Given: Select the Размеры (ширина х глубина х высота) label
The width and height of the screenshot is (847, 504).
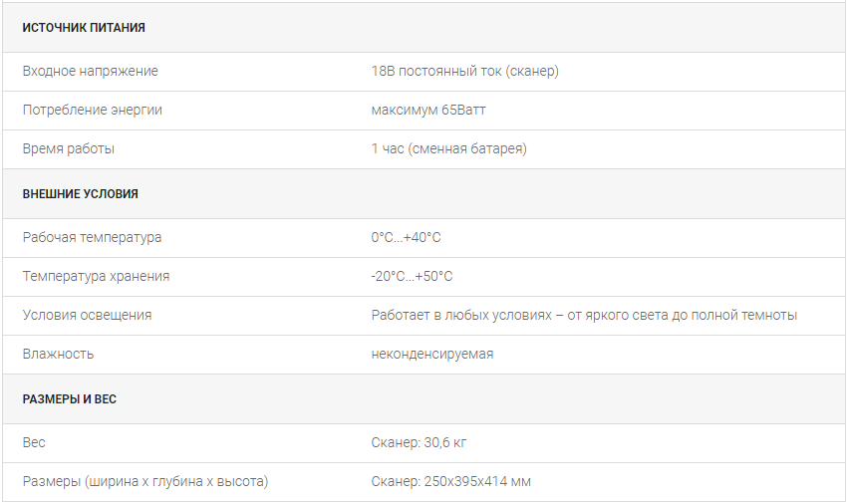Looking at the screenshot, I should (x=145, y=482).
